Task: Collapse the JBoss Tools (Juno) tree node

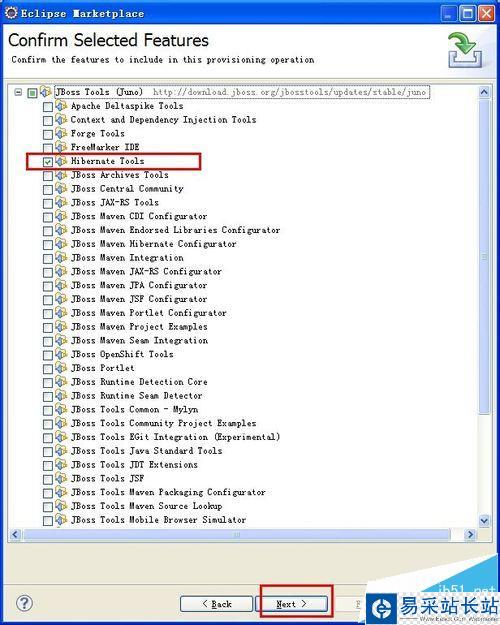Action: coord(18,92)
